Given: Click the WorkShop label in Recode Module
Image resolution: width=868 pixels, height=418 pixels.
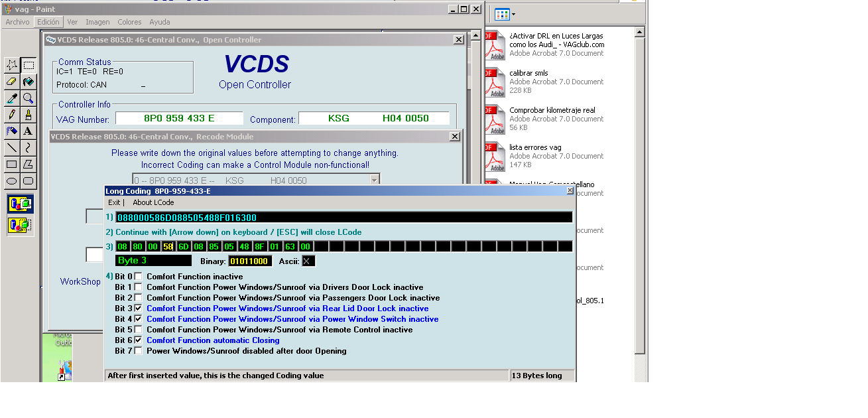Looking at the screenshot, I should pos(80,281).
